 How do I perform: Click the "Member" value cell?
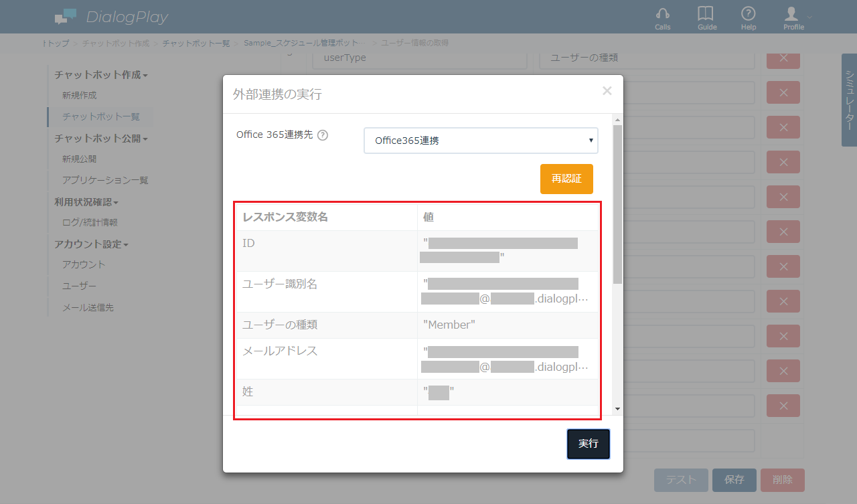[508, 325]
